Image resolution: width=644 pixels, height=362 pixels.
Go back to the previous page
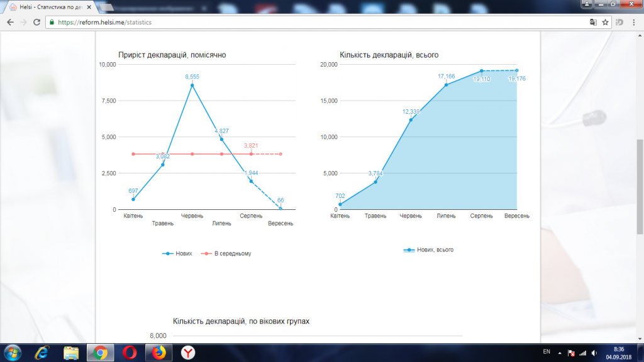point(10,23)
